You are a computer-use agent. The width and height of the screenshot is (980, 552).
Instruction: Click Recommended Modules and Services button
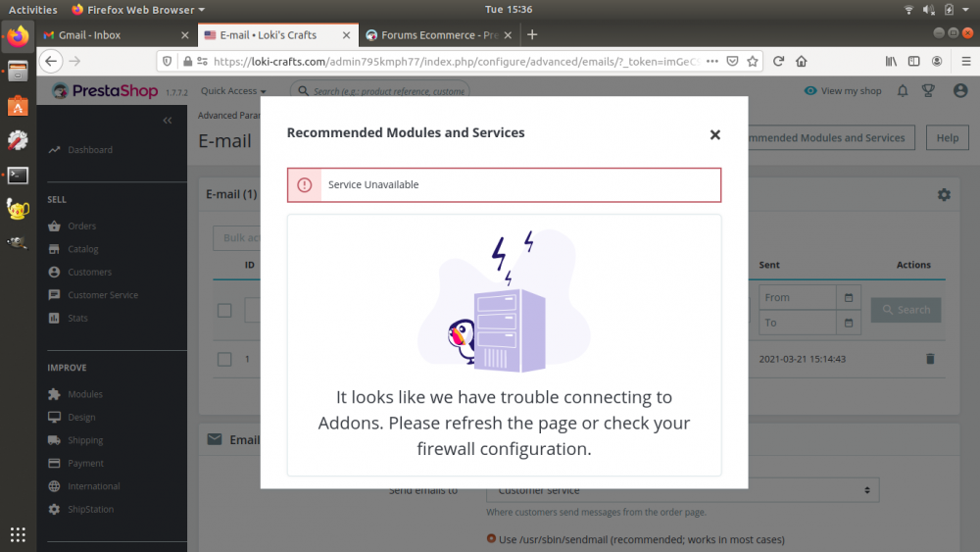[831, 138]
